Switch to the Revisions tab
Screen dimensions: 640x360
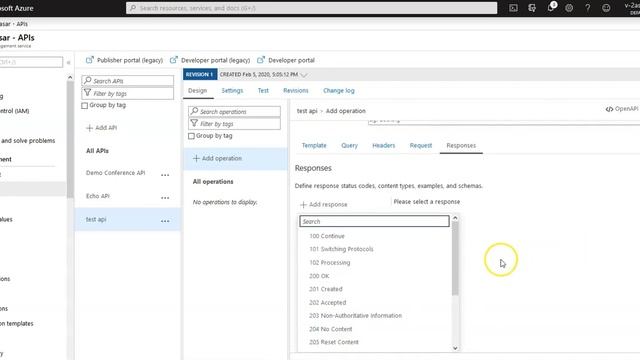(296, 91)
